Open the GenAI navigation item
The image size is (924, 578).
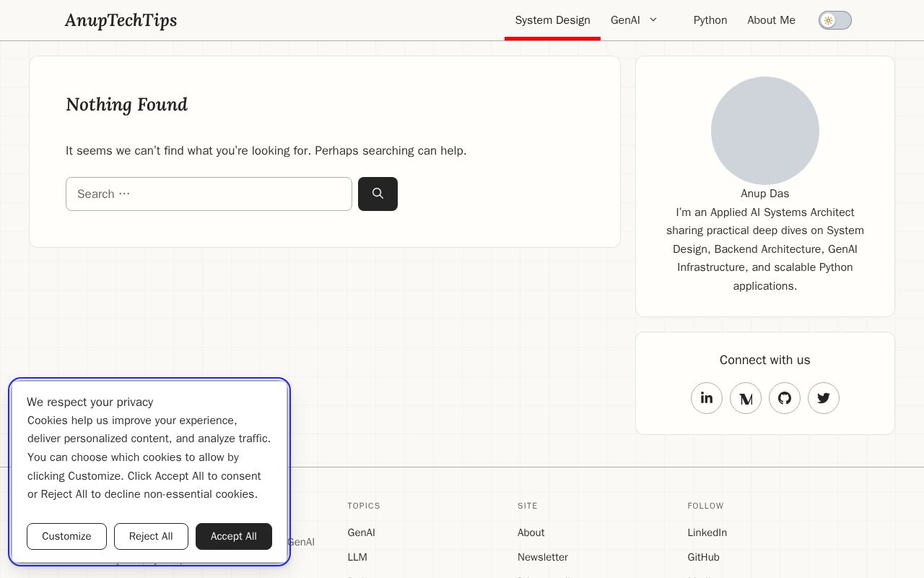625,20
